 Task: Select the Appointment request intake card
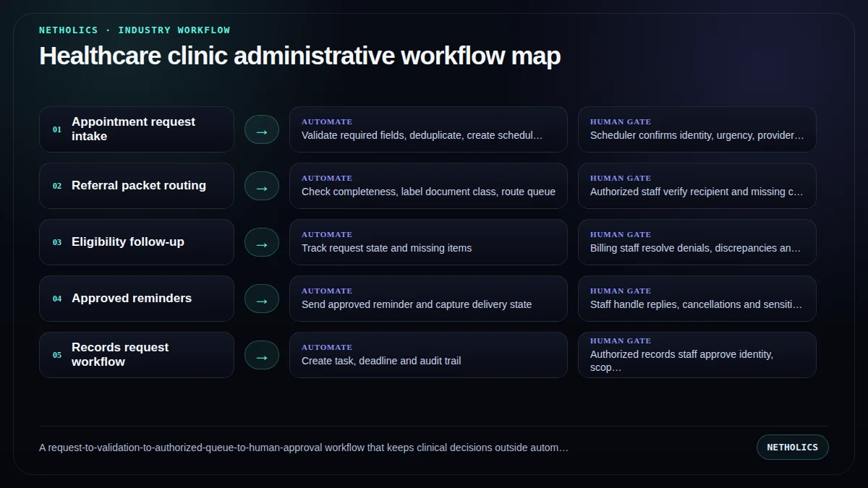point(137,129)
